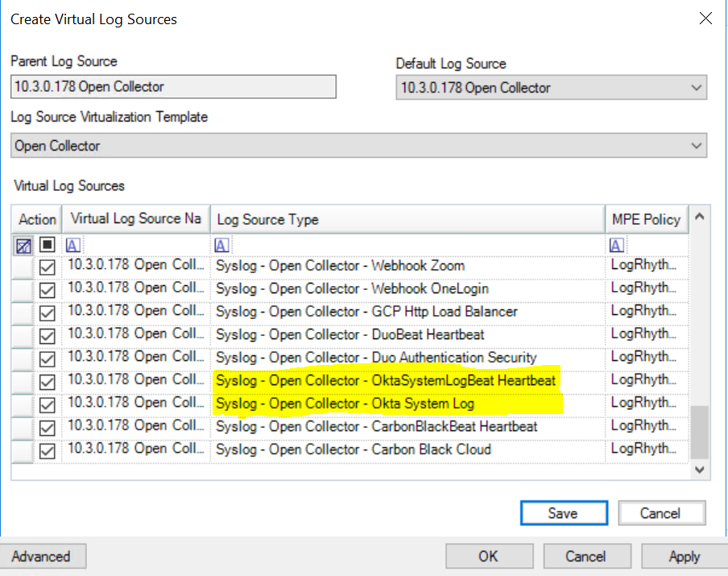Click the filter icon under Virtual Log Source Name
This screenshot has height=576, width=728.
[72, 245]
